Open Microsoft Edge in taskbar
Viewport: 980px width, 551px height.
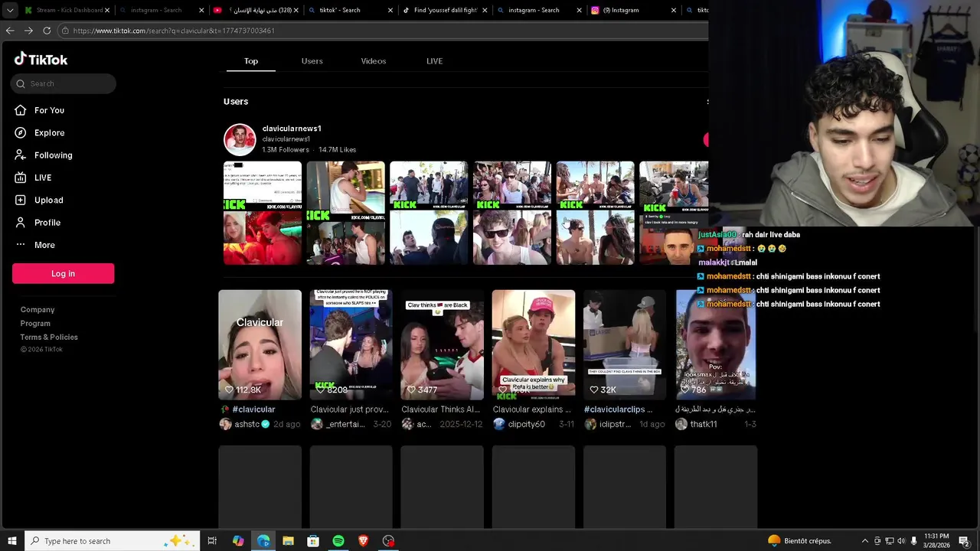point(263,541)
